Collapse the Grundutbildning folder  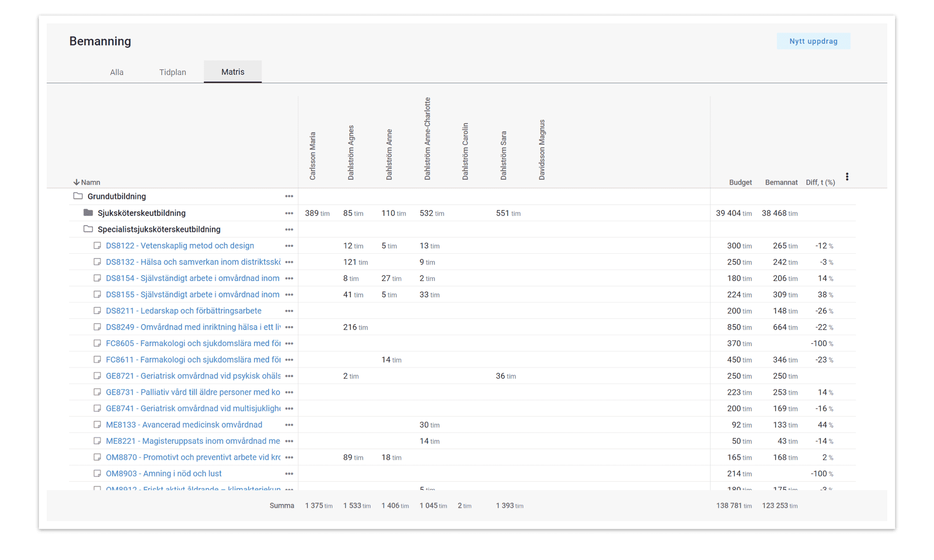[78, 196]
